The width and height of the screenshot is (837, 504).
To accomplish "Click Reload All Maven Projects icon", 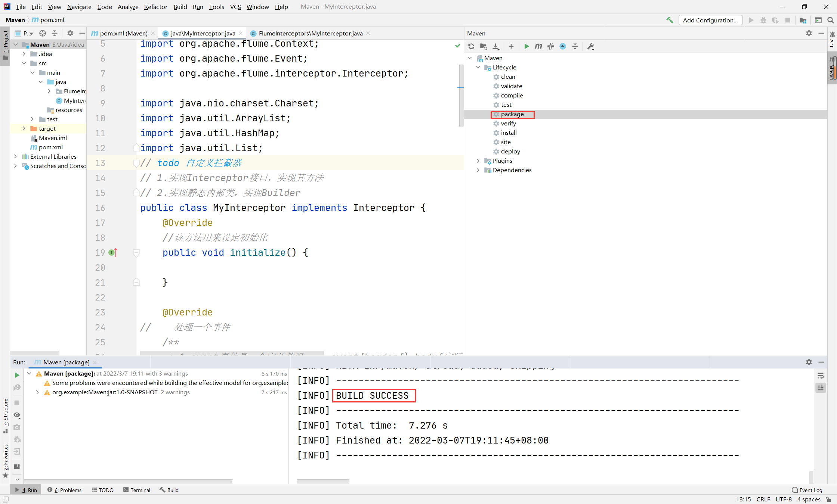I will [x=471, y=46].
